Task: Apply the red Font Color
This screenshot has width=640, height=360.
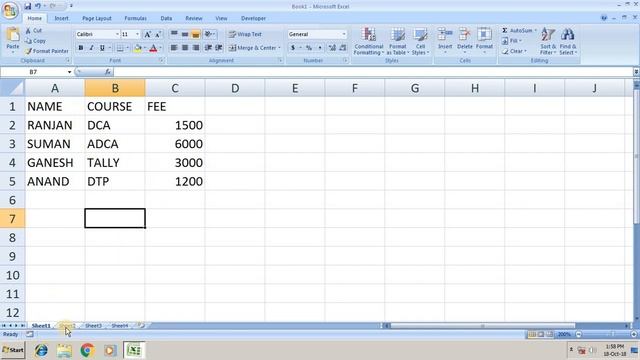Action: click(x=153, y=48)
